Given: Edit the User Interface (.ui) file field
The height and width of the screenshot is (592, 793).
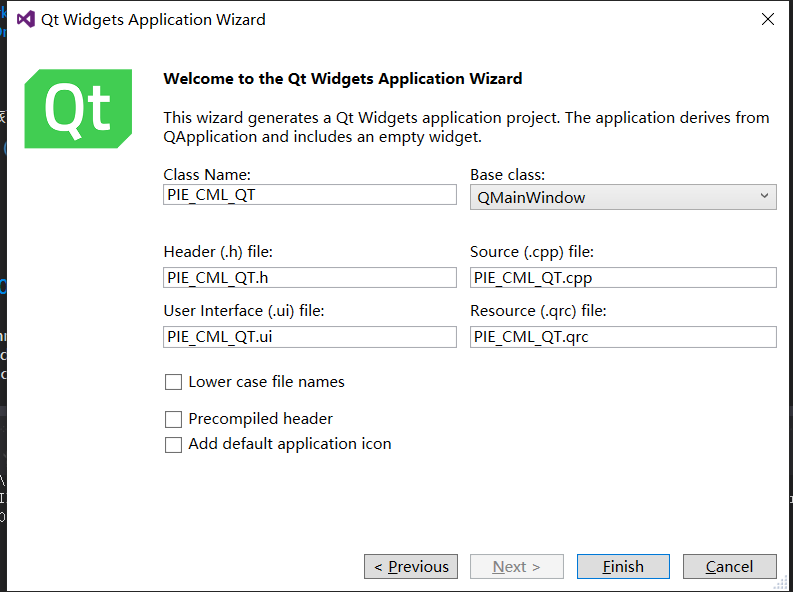Looking at the screenshot, I should click(310, 337).
